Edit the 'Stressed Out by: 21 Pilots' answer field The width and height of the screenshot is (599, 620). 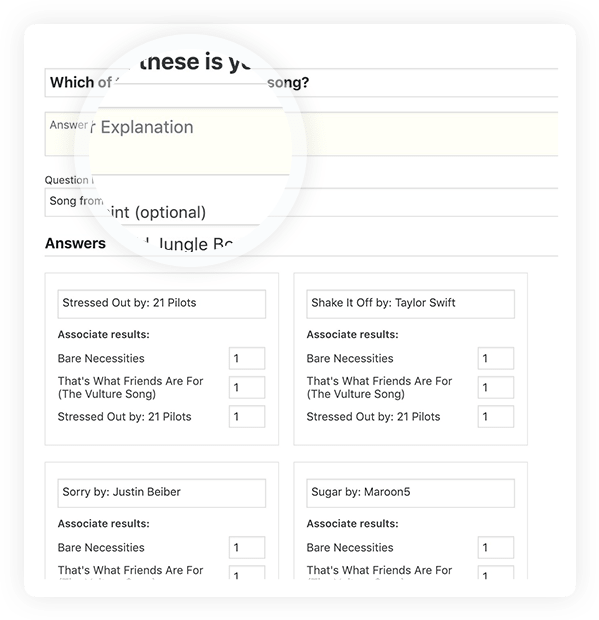click(162, 304)
